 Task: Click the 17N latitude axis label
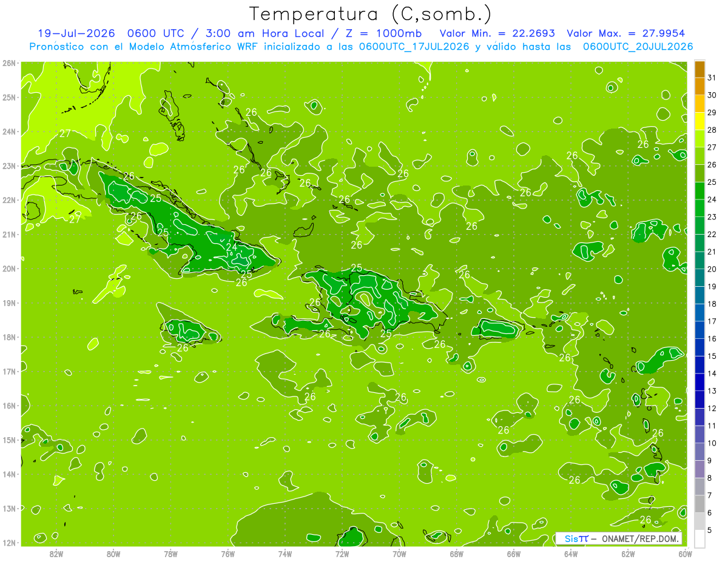click(x=8, y=372)
